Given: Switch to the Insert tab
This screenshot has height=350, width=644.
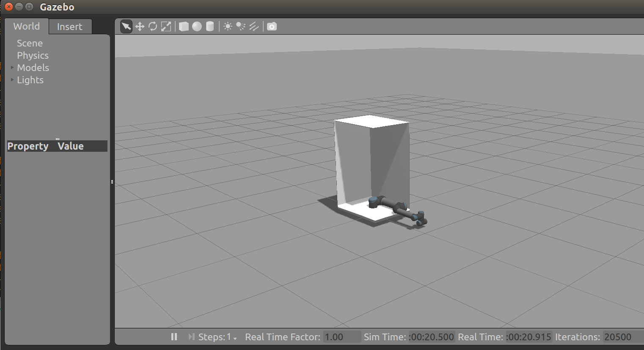Looking at the screenshot, I should point(70,26).
